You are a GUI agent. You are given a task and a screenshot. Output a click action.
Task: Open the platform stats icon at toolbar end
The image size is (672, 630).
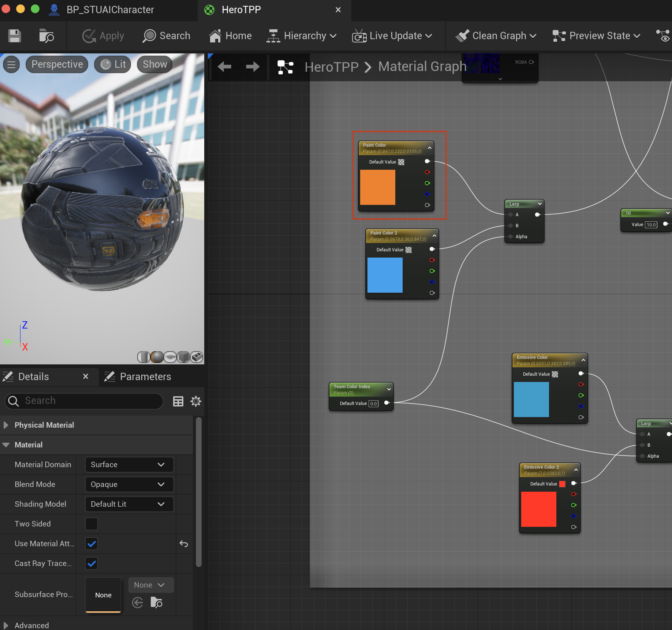point(663,36)
